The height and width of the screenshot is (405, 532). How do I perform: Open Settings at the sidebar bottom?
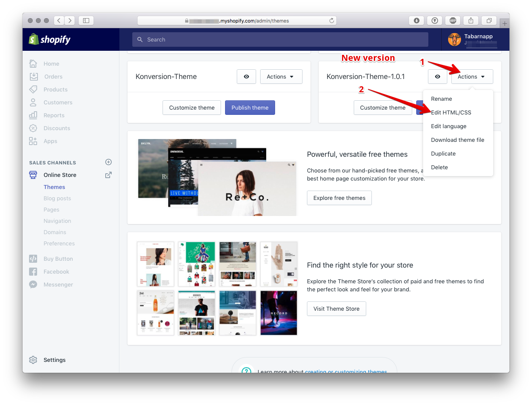pos(54,360)
